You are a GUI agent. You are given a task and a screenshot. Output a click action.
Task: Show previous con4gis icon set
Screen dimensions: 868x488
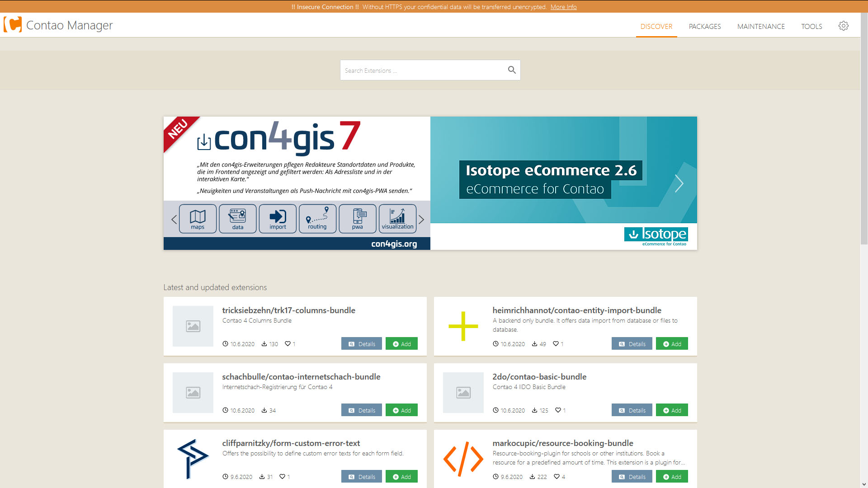[174, 220]
